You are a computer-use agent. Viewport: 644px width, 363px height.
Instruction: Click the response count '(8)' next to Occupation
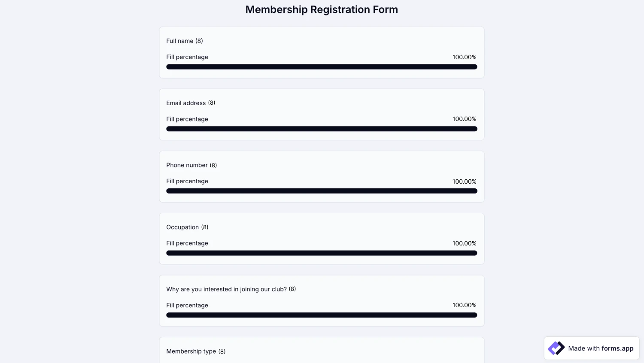[x=205, y=227]
